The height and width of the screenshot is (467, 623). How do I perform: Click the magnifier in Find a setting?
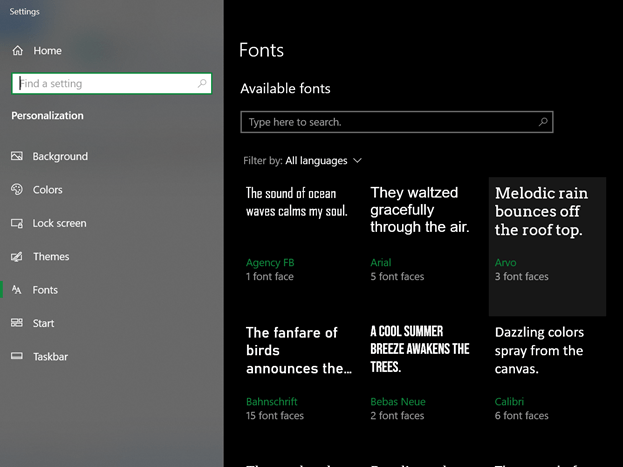[202, 83]
